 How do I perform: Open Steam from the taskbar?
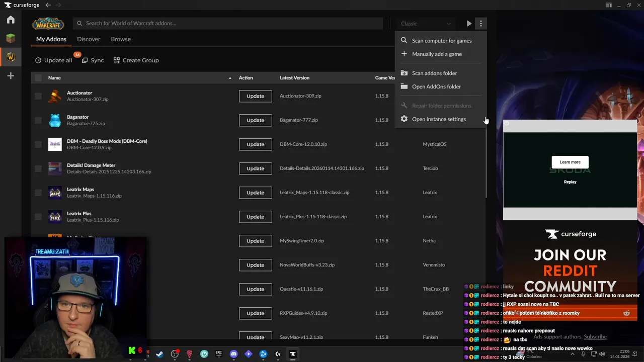(159, 354)
